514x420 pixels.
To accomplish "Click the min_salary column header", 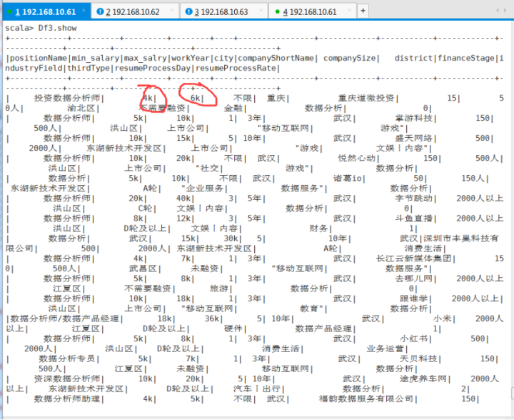I will 96,58.
